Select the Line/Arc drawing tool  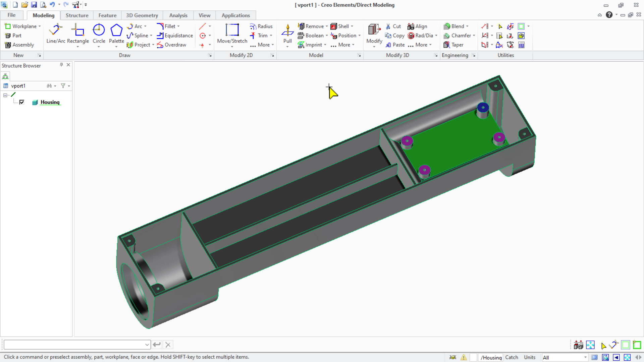click(56, 34)
